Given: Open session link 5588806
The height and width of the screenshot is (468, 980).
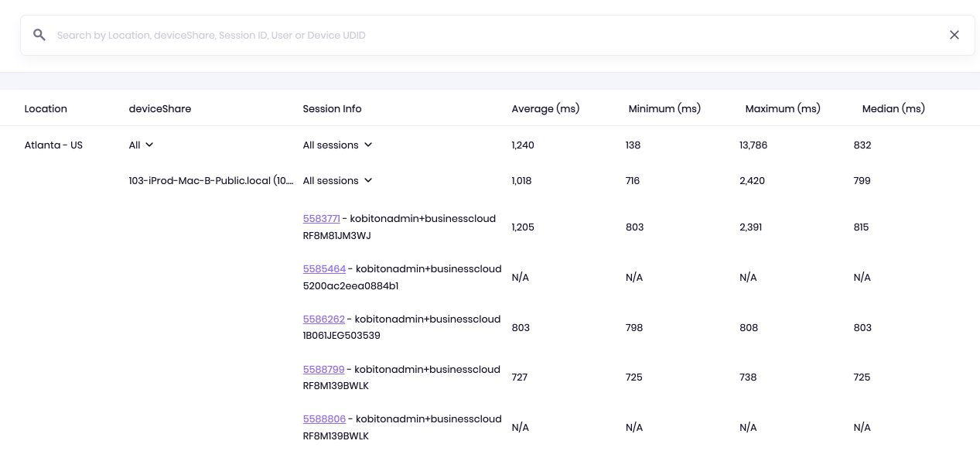Looking at the screenshot, I should [x=324, y=418].
